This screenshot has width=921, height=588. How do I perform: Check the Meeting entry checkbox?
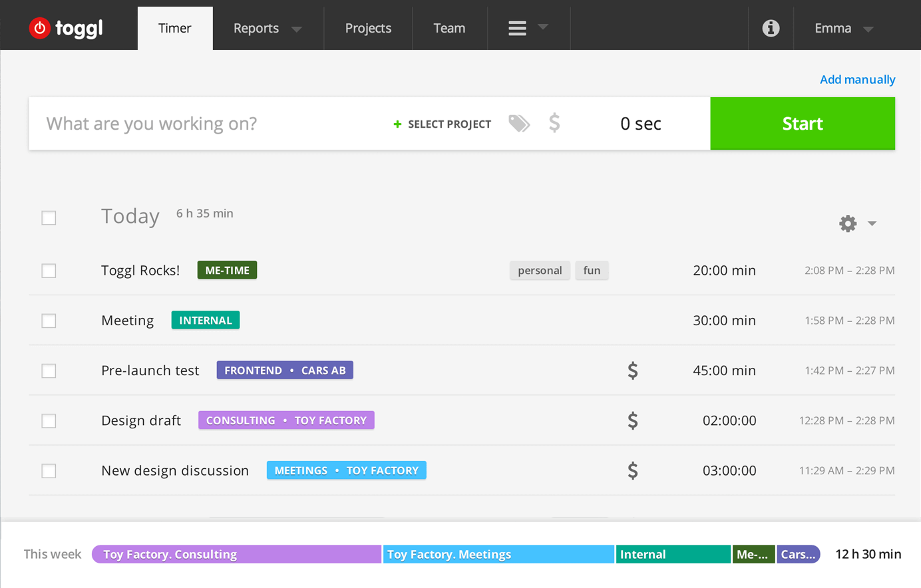click(x=49, y=321)
